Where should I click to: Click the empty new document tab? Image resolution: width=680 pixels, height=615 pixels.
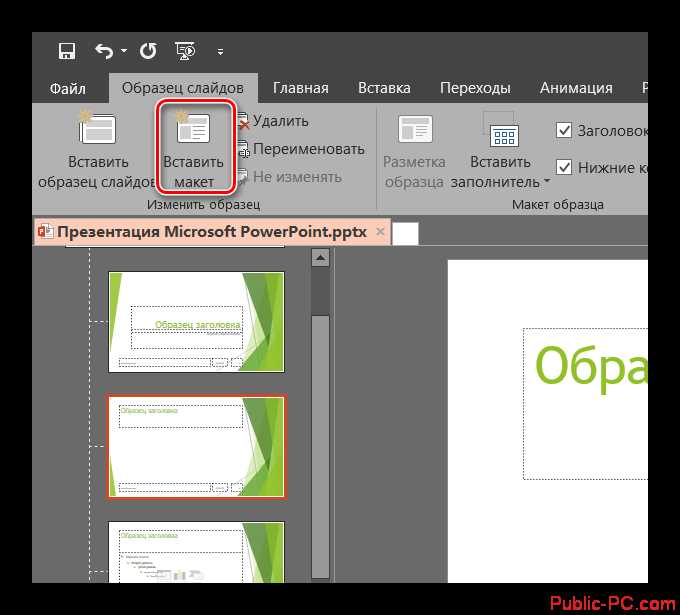point(405,234)
